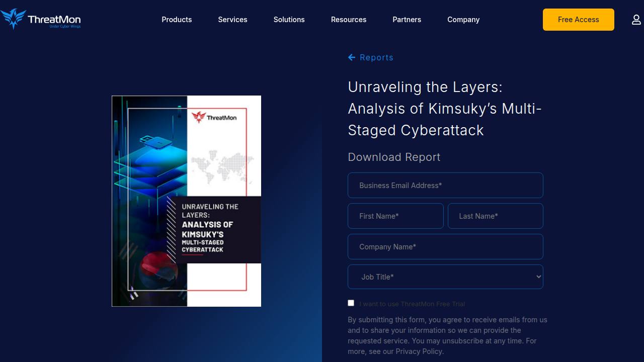The height and width of the screenshot is (362, 644).
Task: Click the ThreatMon logo in the header
Action: [41, 19]
